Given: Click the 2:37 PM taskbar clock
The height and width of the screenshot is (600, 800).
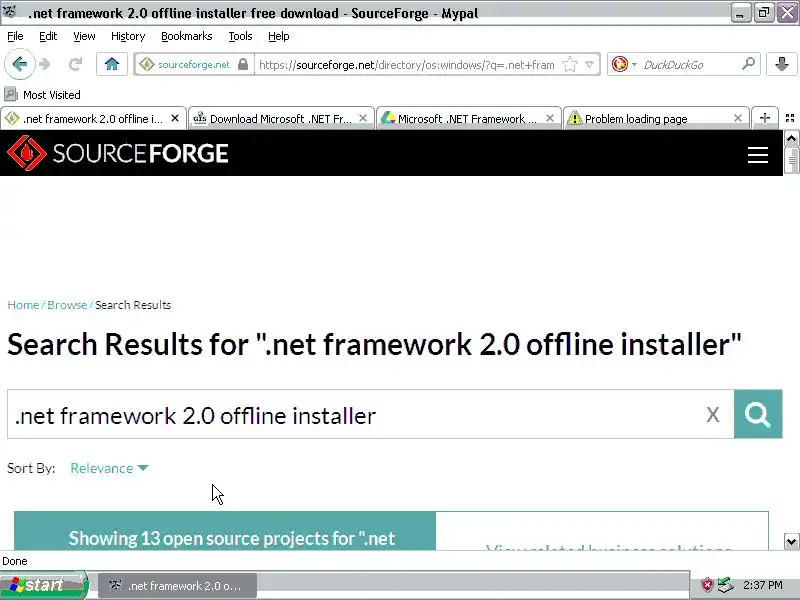Looking at the screenshot, I should tap(763, 585).
